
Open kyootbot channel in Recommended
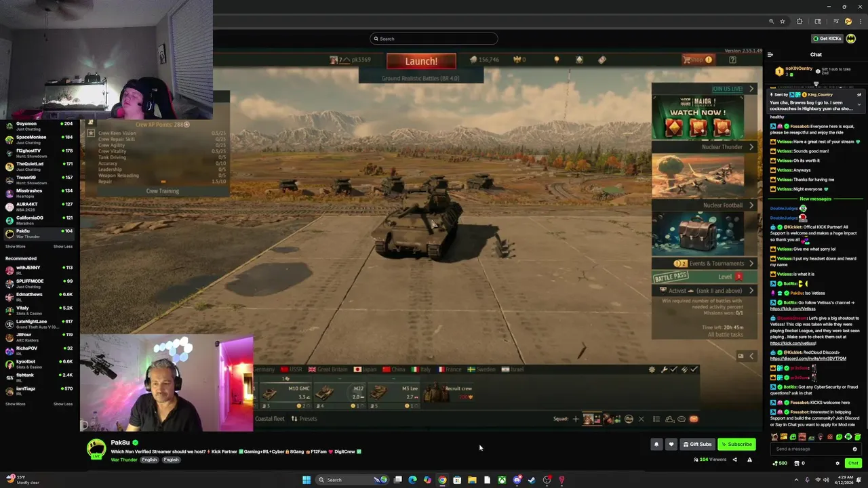pyautogui.click(x=40, y=364)
